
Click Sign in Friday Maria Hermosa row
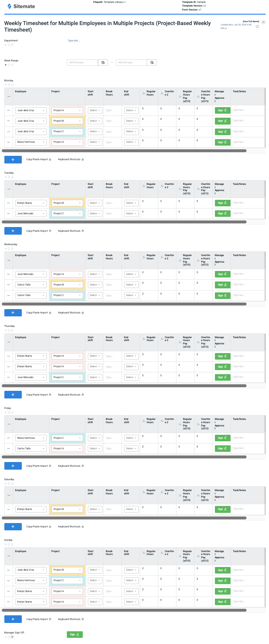223,438
